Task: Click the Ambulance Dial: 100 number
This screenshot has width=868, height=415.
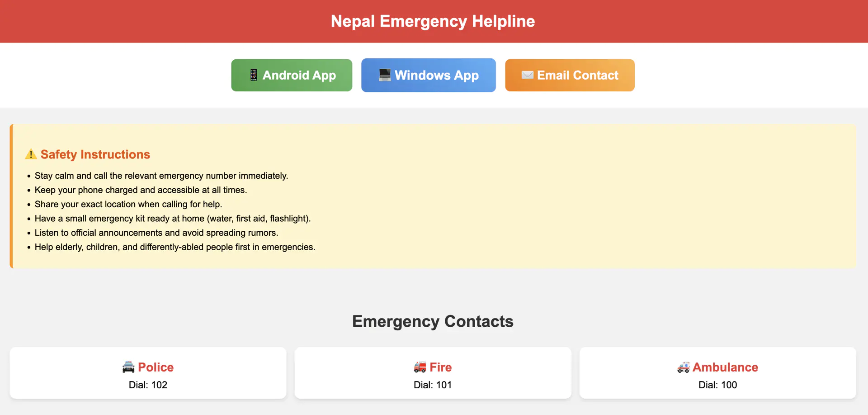Action: (x=717, y=385)
